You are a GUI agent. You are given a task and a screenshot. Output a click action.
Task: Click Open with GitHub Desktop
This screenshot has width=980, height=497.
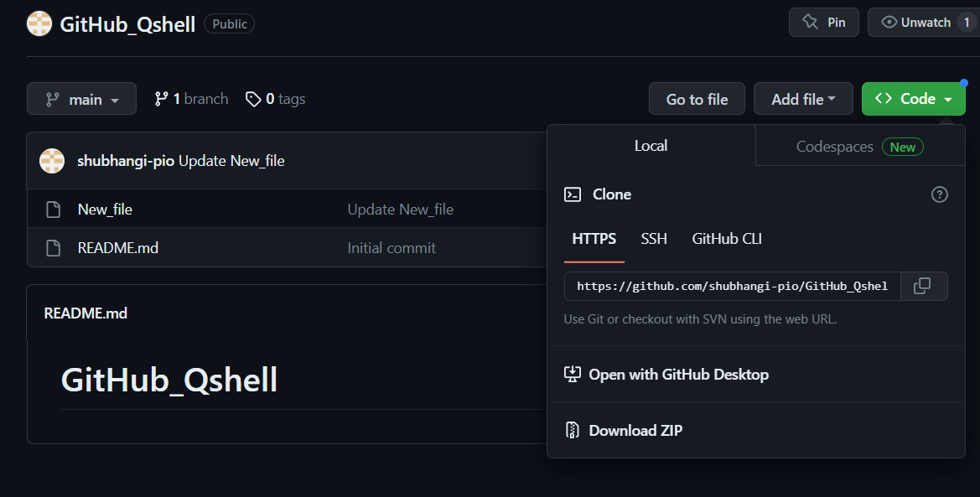point(677,375)
